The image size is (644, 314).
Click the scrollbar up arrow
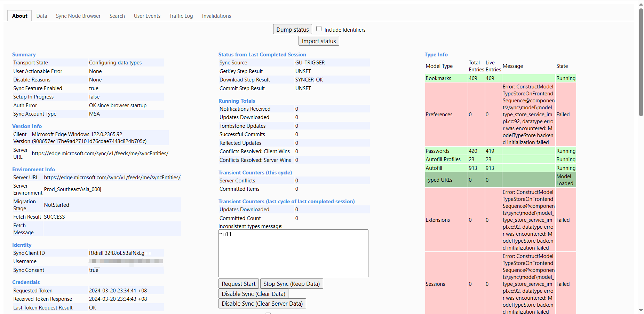click(641, 4)
